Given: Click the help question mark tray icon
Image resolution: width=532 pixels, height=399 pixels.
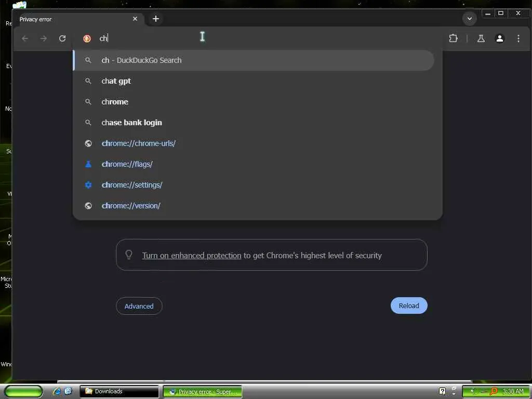Looking at the screenshot, I should [442, 391].
